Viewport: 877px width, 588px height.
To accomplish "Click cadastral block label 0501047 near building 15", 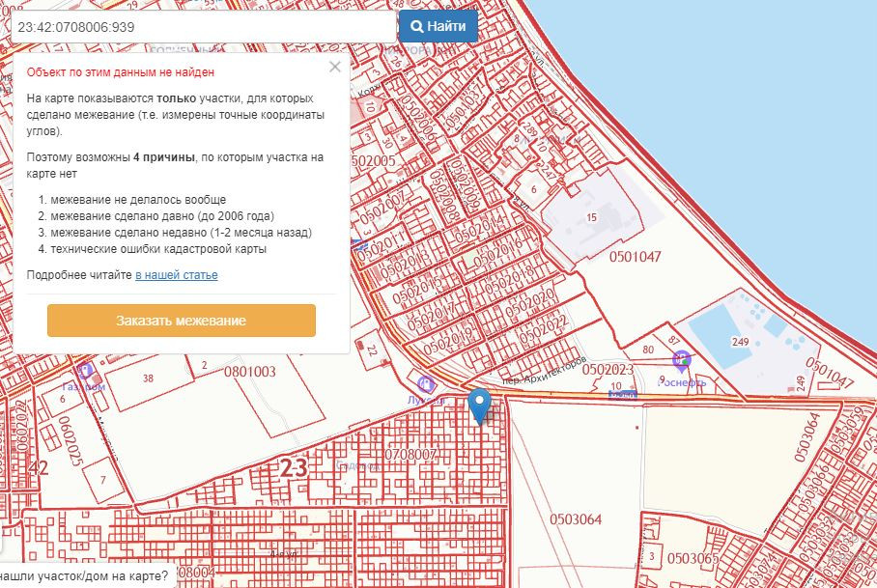I will pyautogui.click(x=635, y=257).
